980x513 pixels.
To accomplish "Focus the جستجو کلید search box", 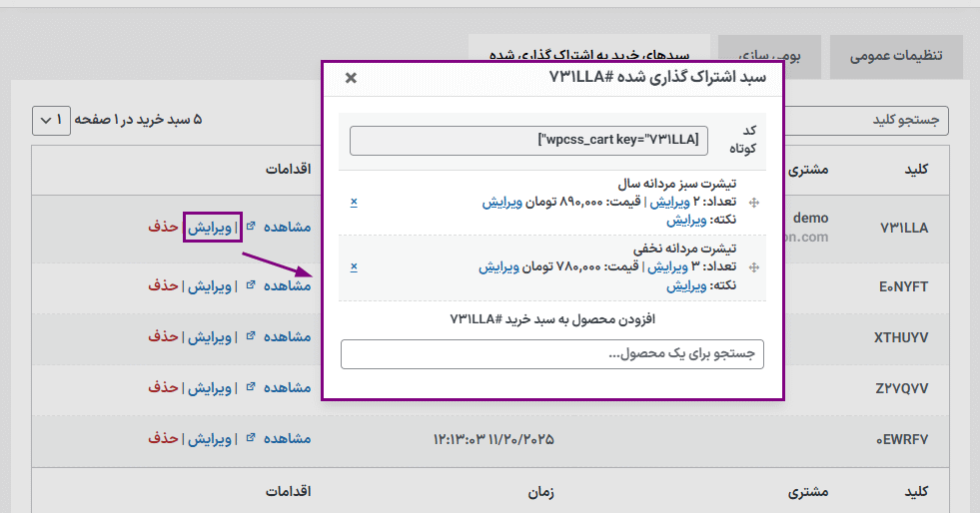I will coord(866,121).
